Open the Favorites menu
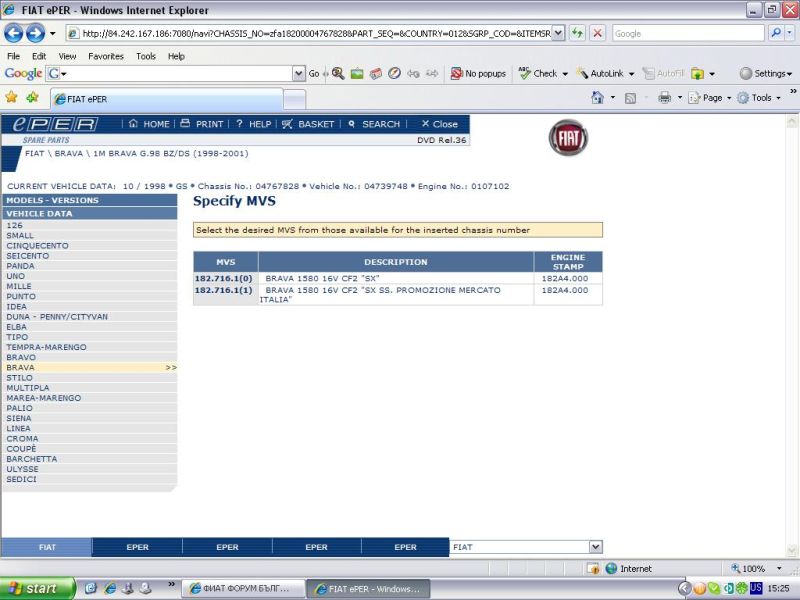The image size is (800, 600). pos(105,56)
